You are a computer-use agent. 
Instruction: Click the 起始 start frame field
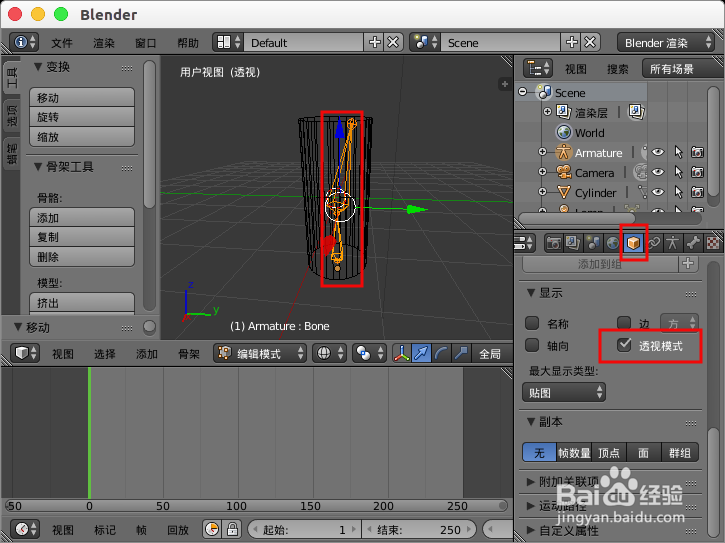(x=303, y=529)
